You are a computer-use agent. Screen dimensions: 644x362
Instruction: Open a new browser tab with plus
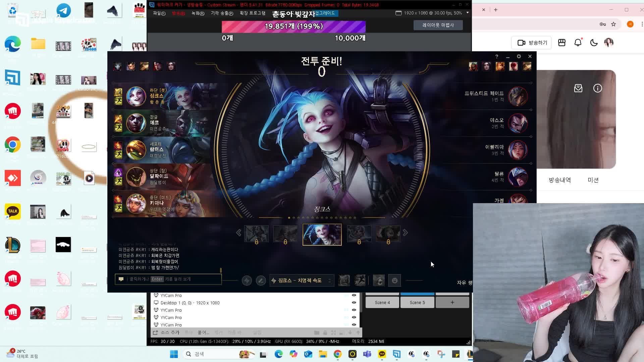[496, 10]
